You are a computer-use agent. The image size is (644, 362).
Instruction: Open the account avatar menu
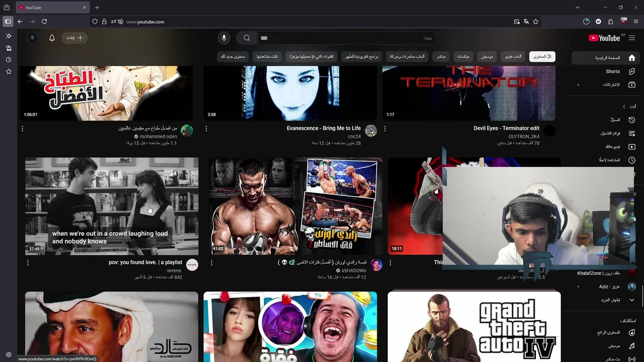coord(32,38)
